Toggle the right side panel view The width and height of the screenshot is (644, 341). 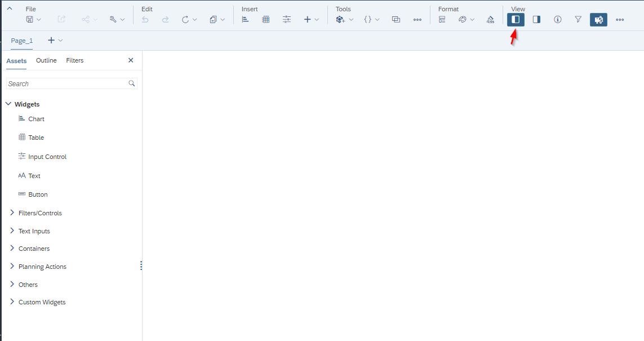click(x=536, y=19)
